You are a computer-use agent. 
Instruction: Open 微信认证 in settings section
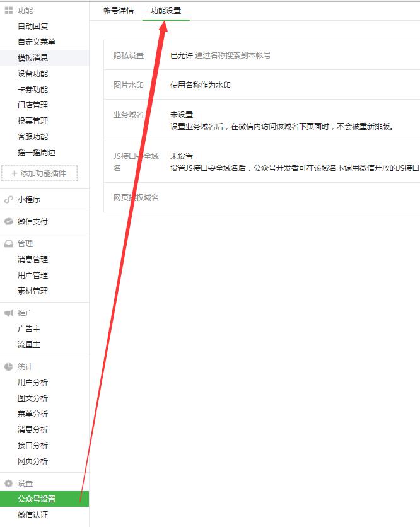(33, 515)
